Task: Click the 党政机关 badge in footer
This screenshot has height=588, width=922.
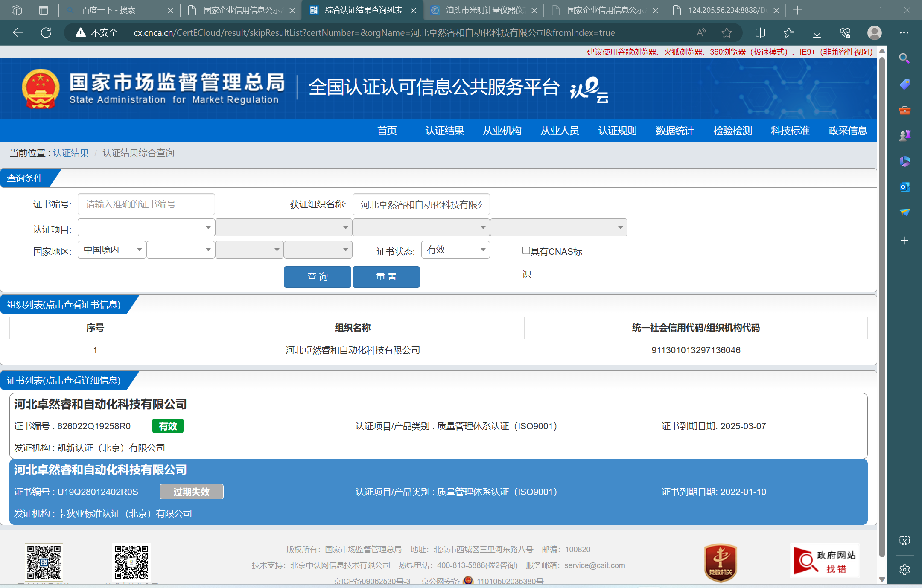Action: pyautogui.click(x=721, y=563)
